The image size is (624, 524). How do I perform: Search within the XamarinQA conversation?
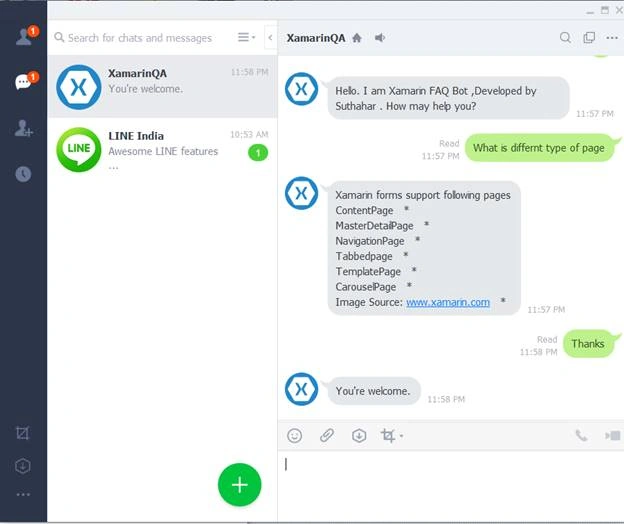coord(565,38)
